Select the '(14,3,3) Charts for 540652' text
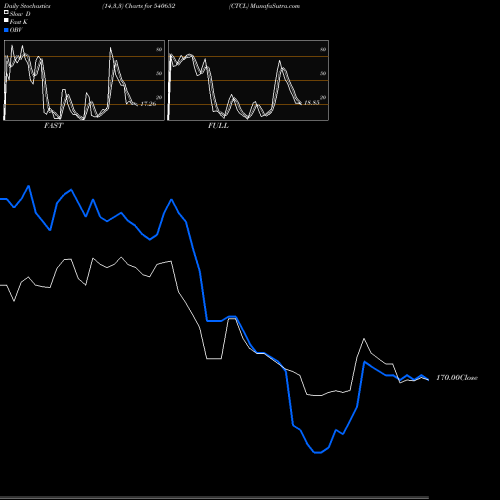Screen dimensions: 500x500 (x=138, y=6)
